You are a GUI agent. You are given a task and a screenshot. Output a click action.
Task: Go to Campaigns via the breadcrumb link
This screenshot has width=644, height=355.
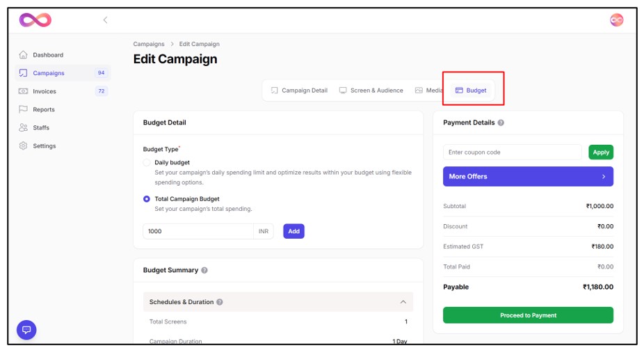coord(149,44)
